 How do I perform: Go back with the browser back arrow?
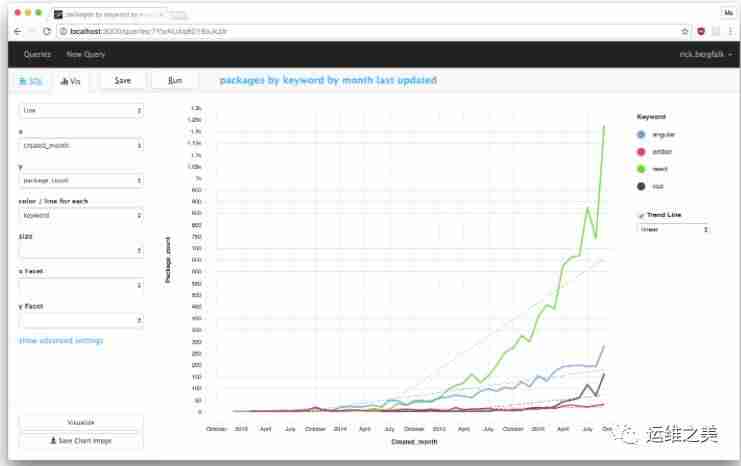(x=17, y=31)
